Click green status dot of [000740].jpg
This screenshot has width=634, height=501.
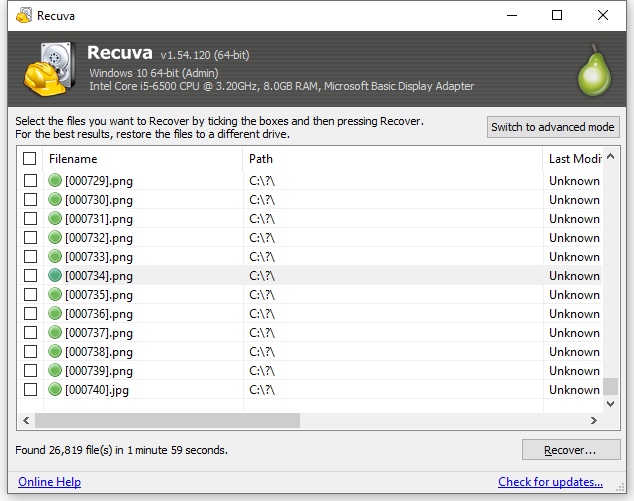[55, 390]
